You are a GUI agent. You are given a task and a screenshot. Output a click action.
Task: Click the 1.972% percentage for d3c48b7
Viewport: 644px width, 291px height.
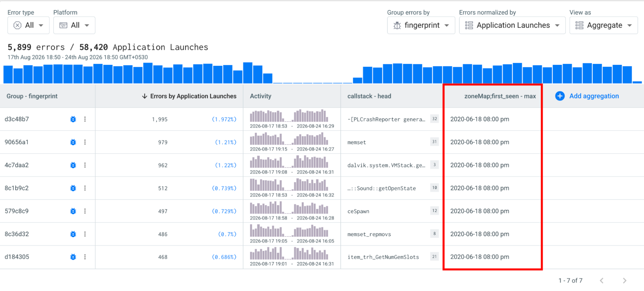click(224, 119)
